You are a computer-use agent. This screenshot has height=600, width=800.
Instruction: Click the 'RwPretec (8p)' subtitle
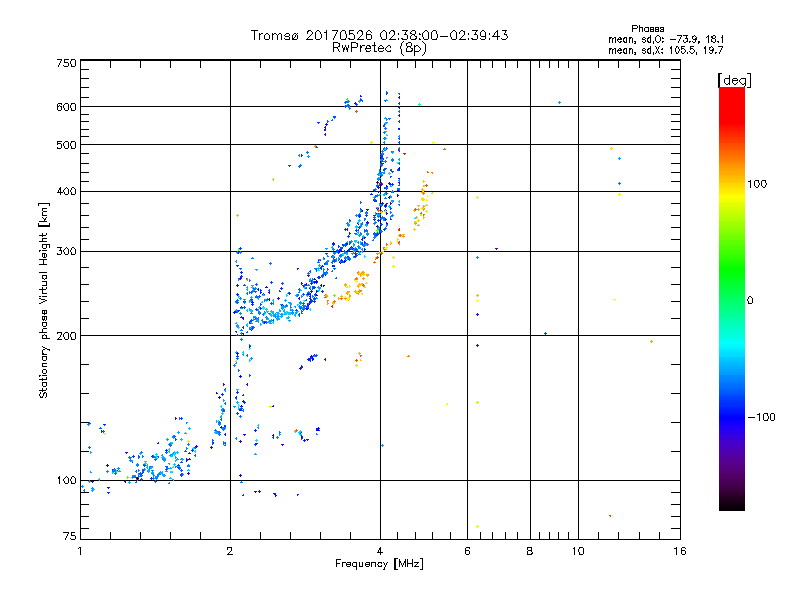pos(379,48)
